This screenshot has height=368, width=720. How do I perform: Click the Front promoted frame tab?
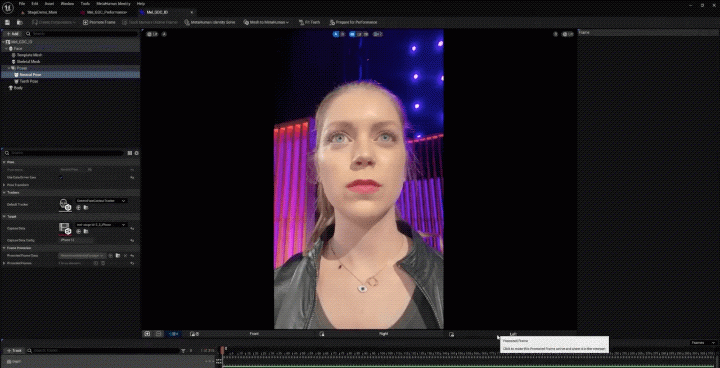pyautogui.click(x=254, y=334)
